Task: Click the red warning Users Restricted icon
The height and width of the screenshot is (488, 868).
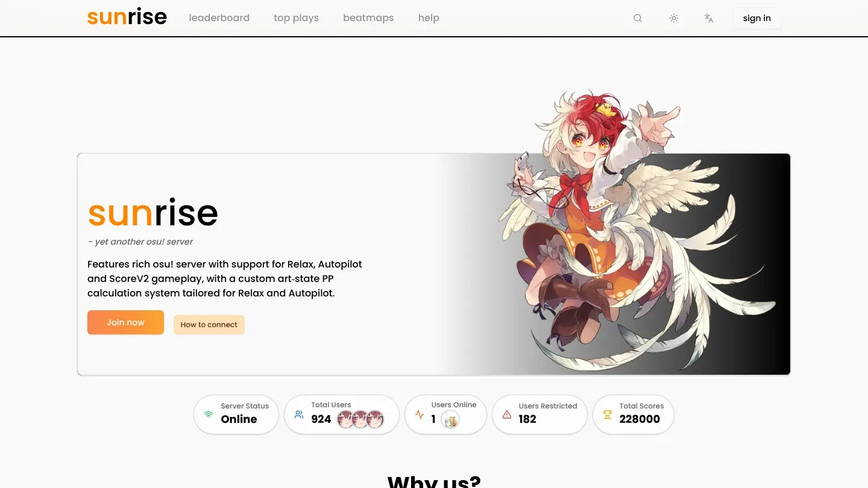Action: pos(507,414)
